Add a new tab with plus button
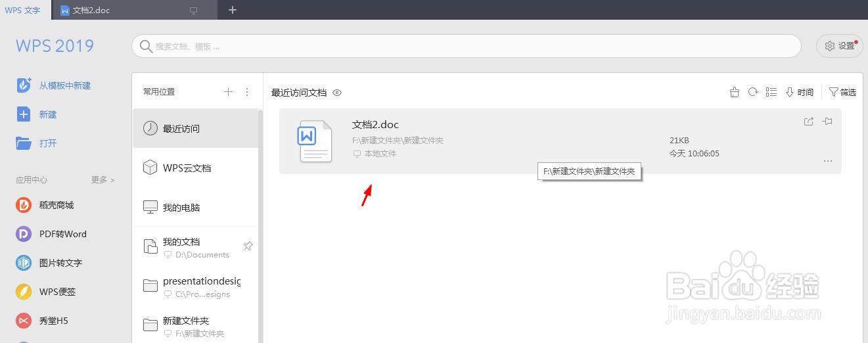The image size is (868, 343). pos(232,10)
